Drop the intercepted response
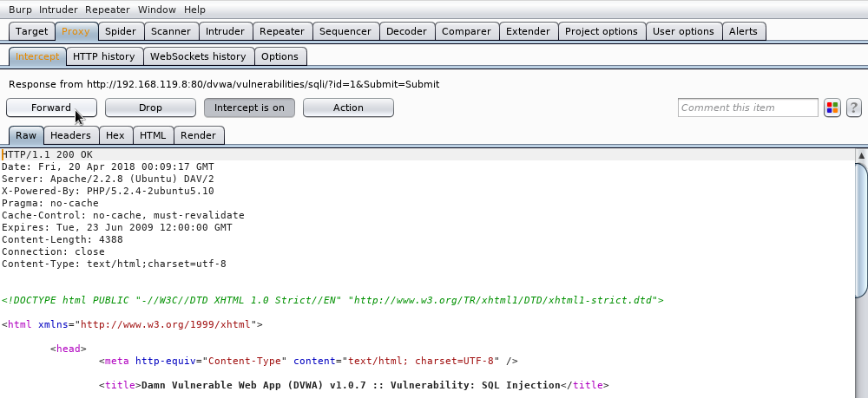868x398 pixels. 150,108
